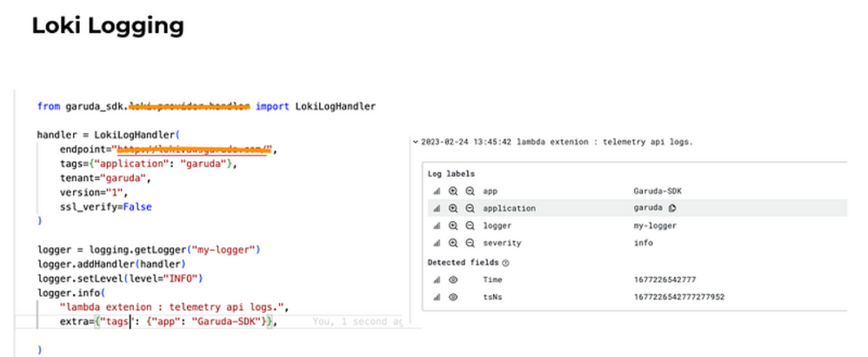The image size is (868, 357).
Task: Click the logger.setLevel(level="INFO") code line
Action: (x=120, y=279)
